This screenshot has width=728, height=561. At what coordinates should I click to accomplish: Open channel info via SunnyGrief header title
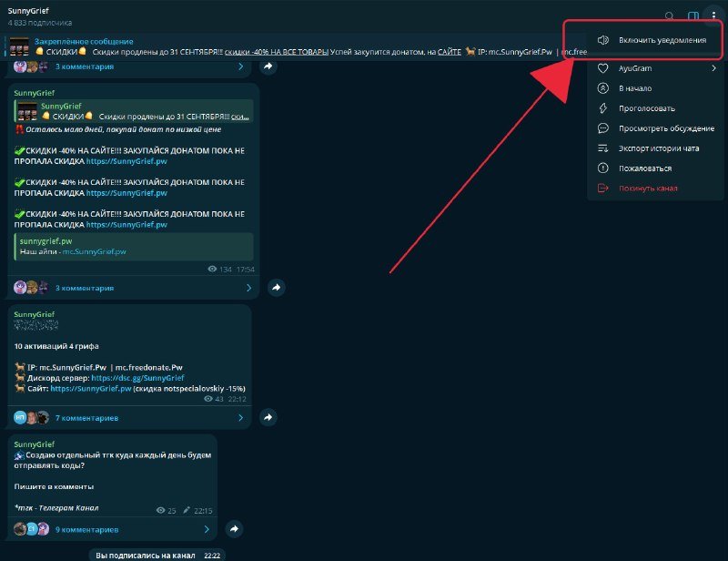point(28,11)
